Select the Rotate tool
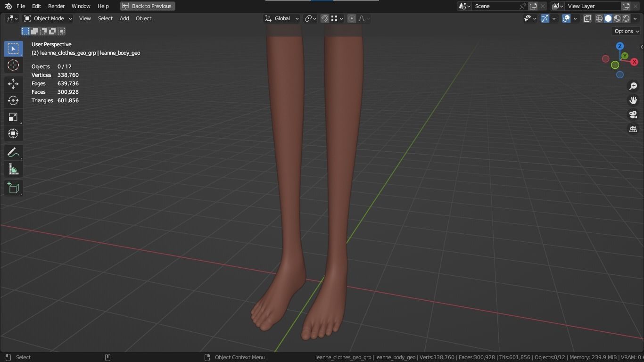 (x=13, y=100)
